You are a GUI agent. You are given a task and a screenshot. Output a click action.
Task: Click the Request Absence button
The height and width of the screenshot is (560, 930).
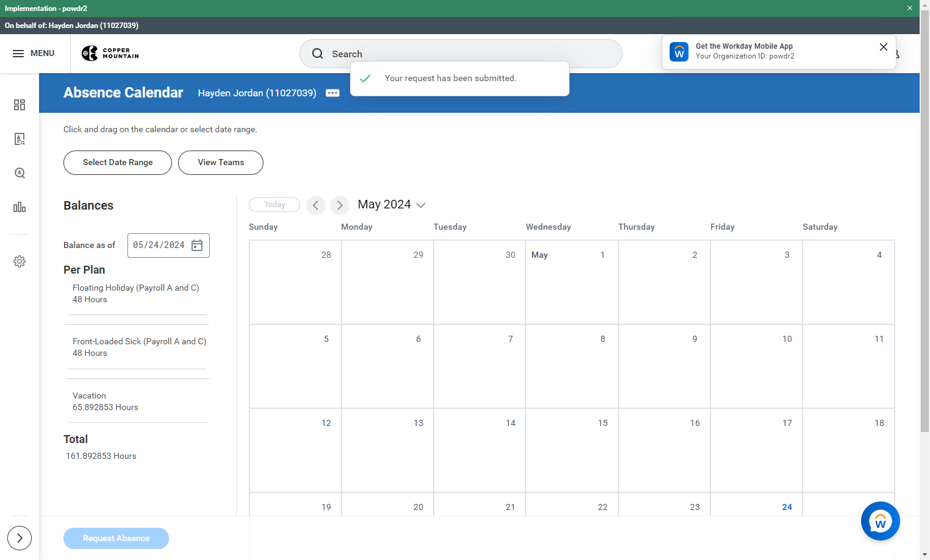coord(116,538)
